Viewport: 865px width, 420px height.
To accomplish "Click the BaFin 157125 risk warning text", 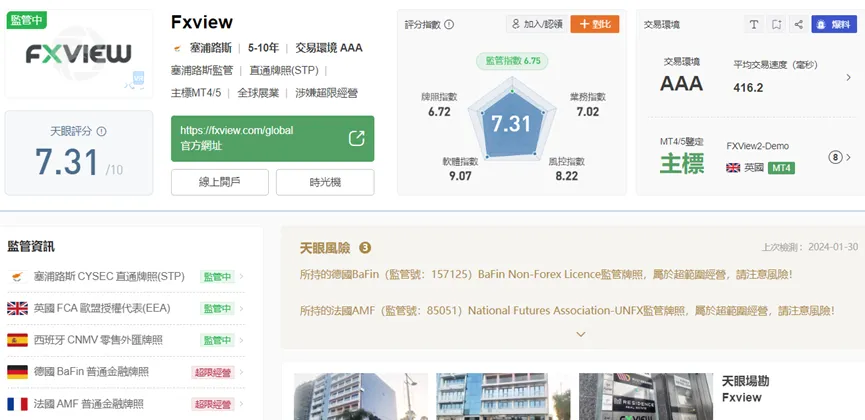I will pyautogui.click(x=546, y=274).
